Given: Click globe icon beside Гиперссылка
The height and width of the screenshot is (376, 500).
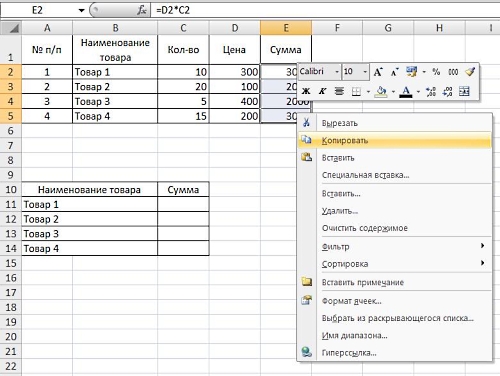Looking at the screenshot, I should pos(306,352).
